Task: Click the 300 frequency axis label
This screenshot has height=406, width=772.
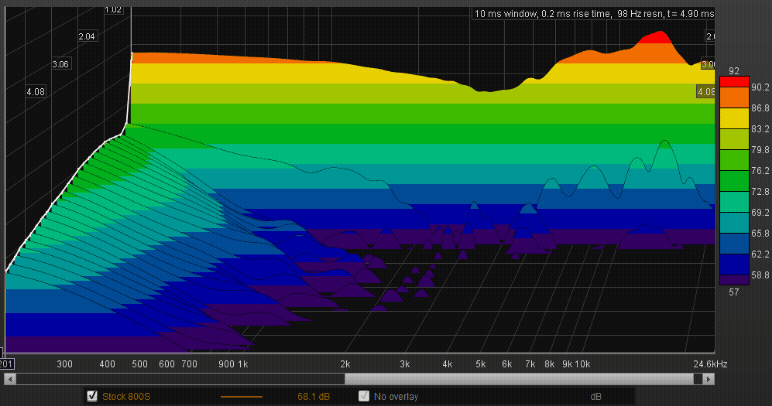Action: (x=64, y=364)
